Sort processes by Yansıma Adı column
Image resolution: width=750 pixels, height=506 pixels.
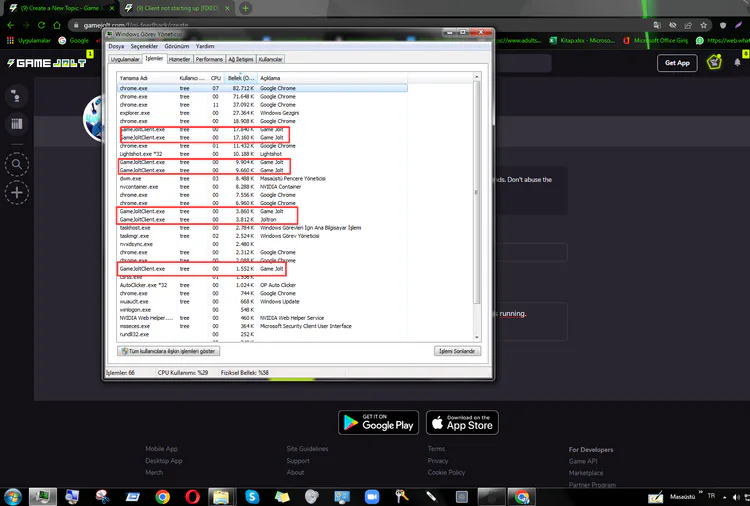(x=147, y=78)
